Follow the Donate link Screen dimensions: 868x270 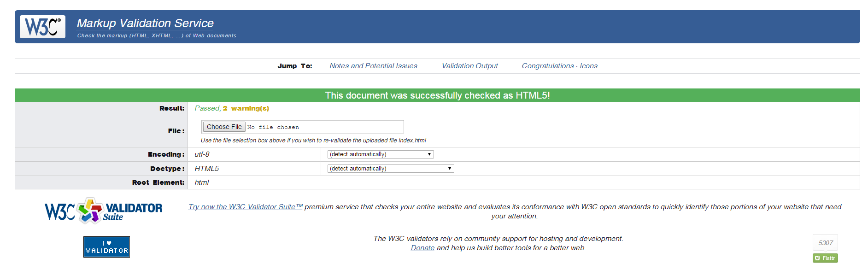[x=422, y=248]
